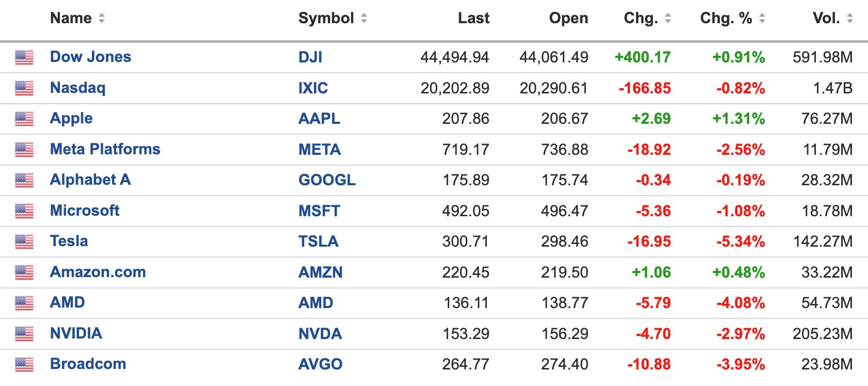
Task: Click the Last column header
Action: pyautogui.click(x=474, y=19)
